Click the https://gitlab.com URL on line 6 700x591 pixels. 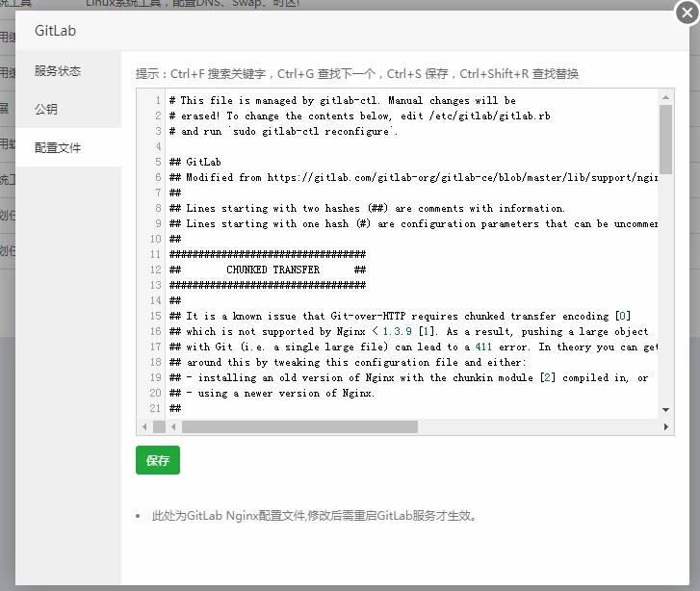coord(461,178)
